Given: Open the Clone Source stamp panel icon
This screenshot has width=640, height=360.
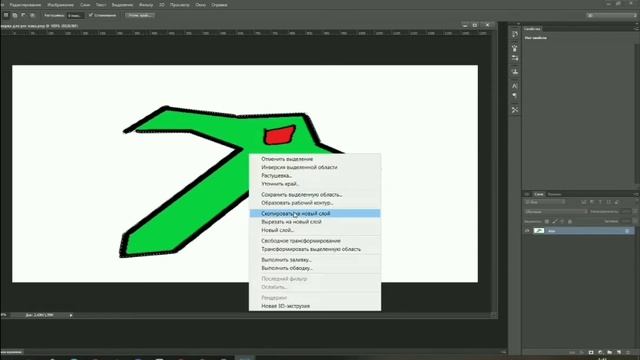Looking at the screenshot, I should [x=515, y=72].
